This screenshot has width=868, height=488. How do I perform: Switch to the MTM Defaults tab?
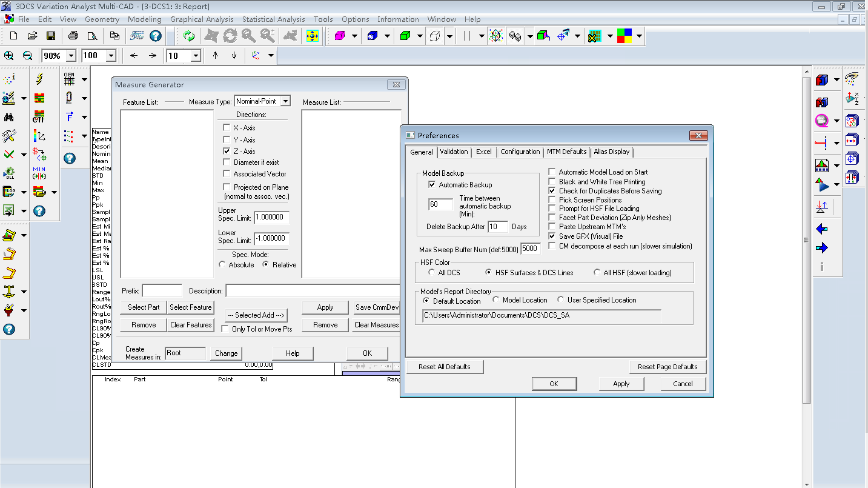click(566, 152)
